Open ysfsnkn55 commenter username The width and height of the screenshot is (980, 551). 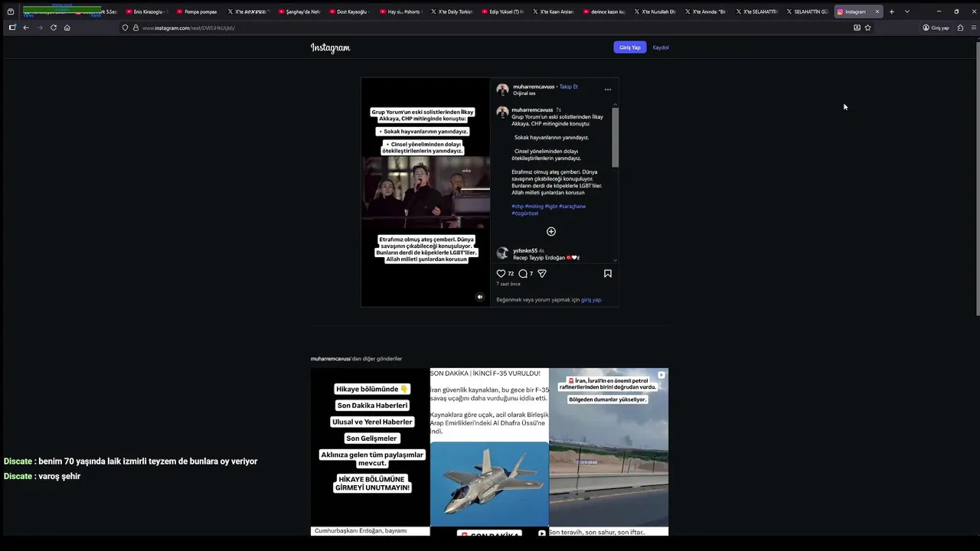[x=525, y=251]
